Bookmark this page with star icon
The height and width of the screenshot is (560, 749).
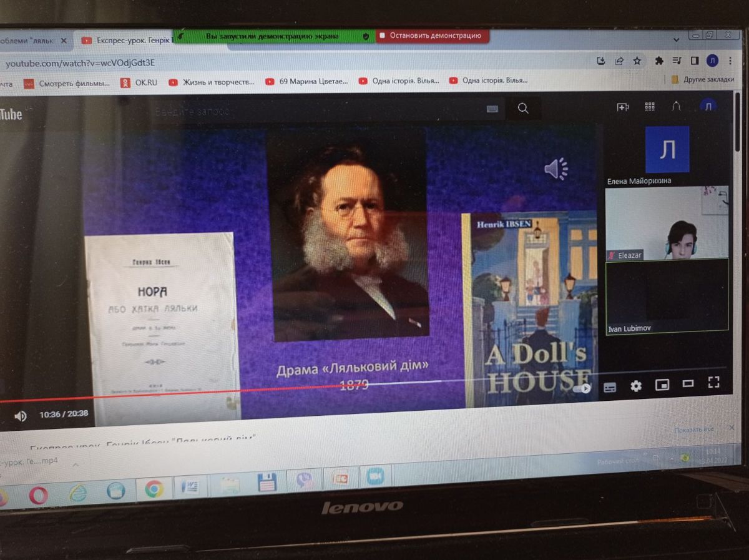click(x=637, y=61)
